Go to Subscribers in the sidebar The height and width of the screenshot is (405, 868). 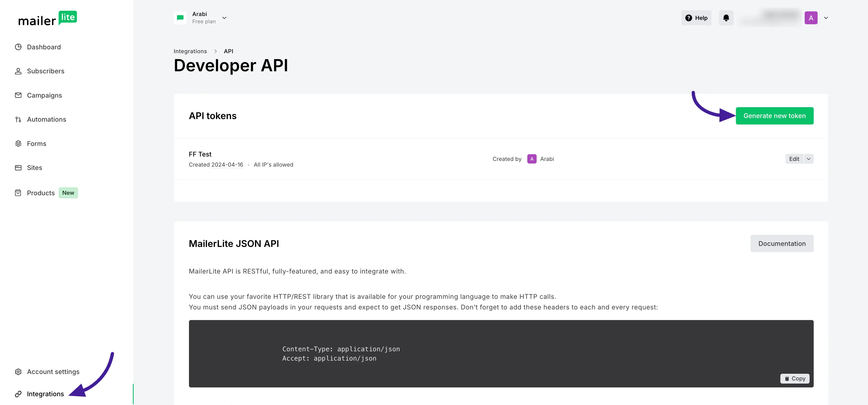tap(45, 71)
